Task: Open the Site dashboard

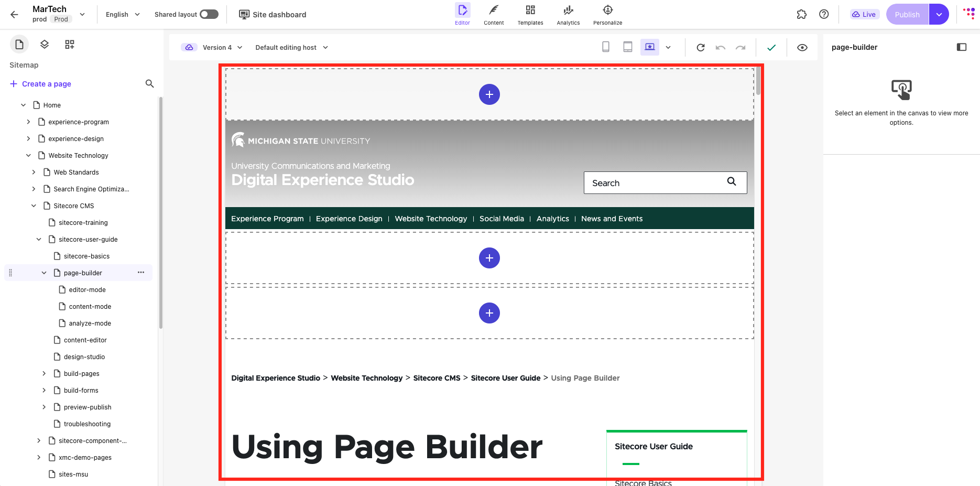Action: point(273,15)
